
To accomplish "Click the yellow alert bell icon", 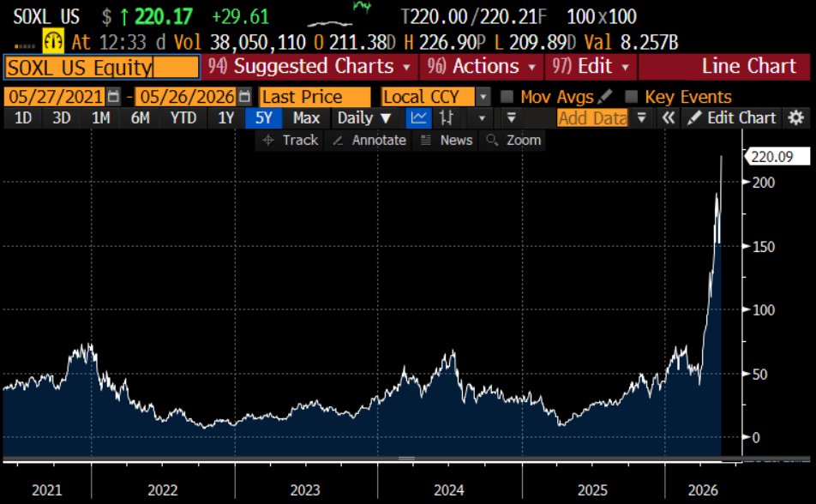I will [53, 41].
